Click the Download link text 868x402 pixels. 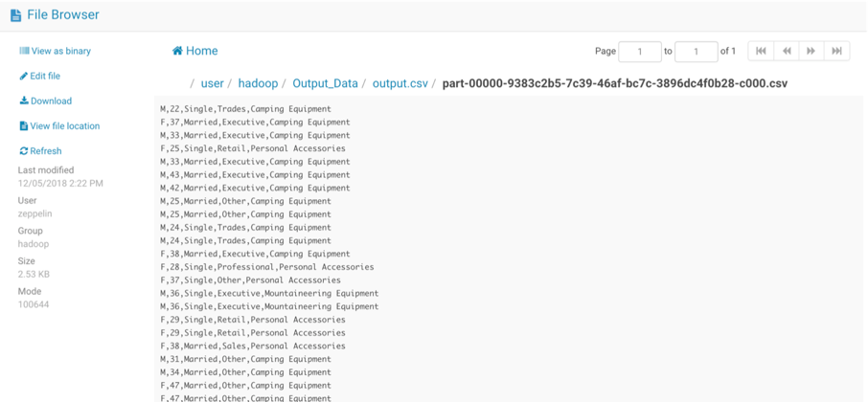pos(51,100)
